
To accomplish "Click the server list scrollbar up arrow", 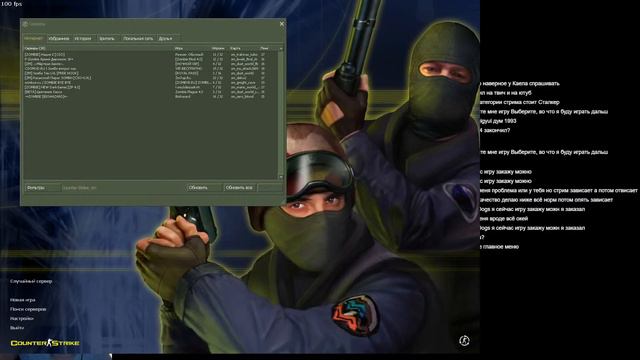I will pos(281,49).
